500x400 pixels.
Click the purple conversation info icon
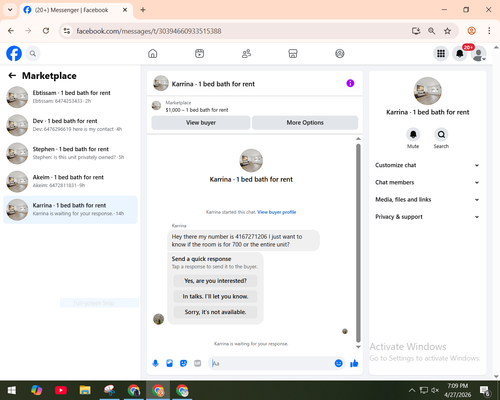pos(350,83)
